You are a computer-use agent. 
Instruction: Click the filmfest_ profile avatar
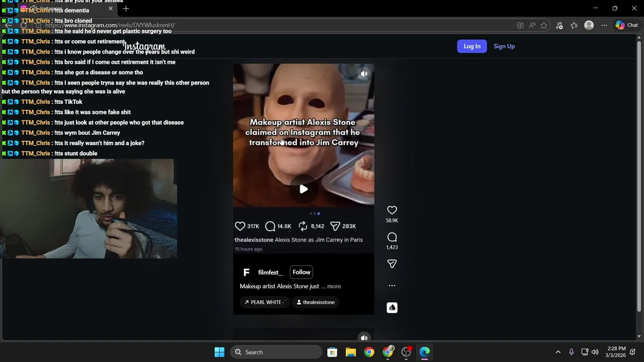pyautogui.click(x=246, y=273)
